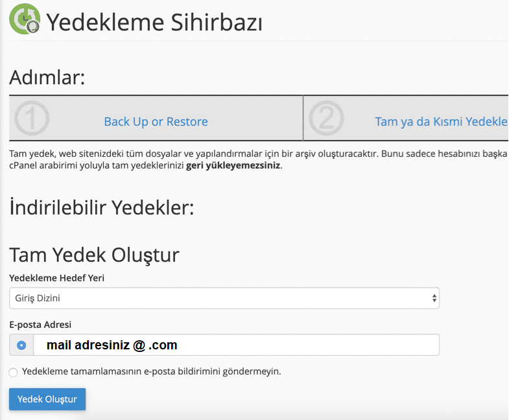Click the step 1 circled number icon
The width and height of the screenshot is (509, 420).
click(x=31, y=118)
